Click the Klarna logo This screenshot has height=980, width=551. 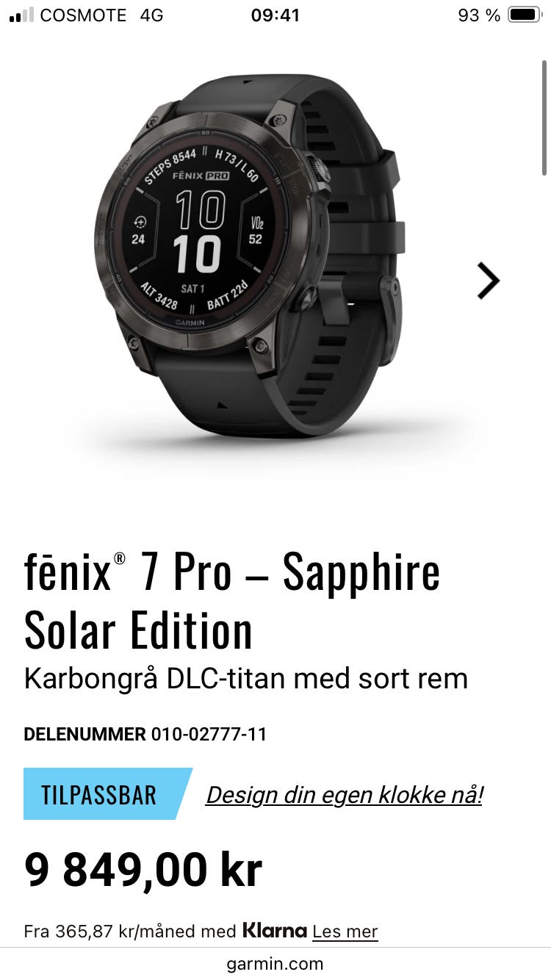(x=275, y=931)
